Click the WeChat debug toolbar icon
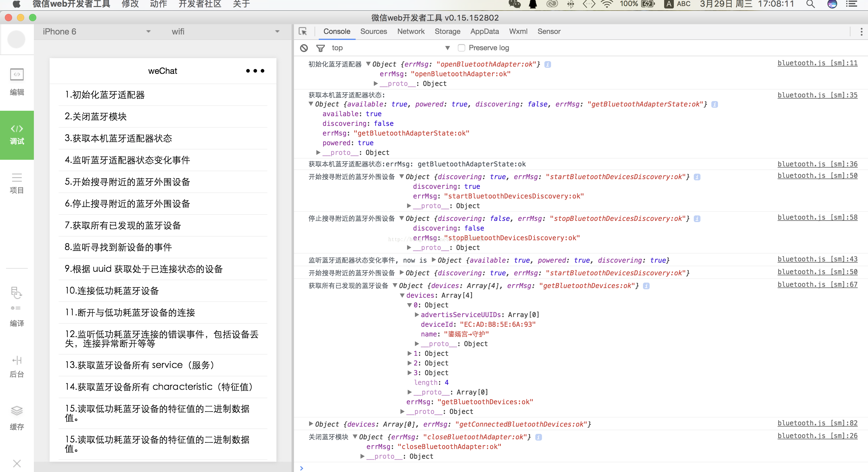868x472 pixels. pyautogui.click(x=16, y=133)
